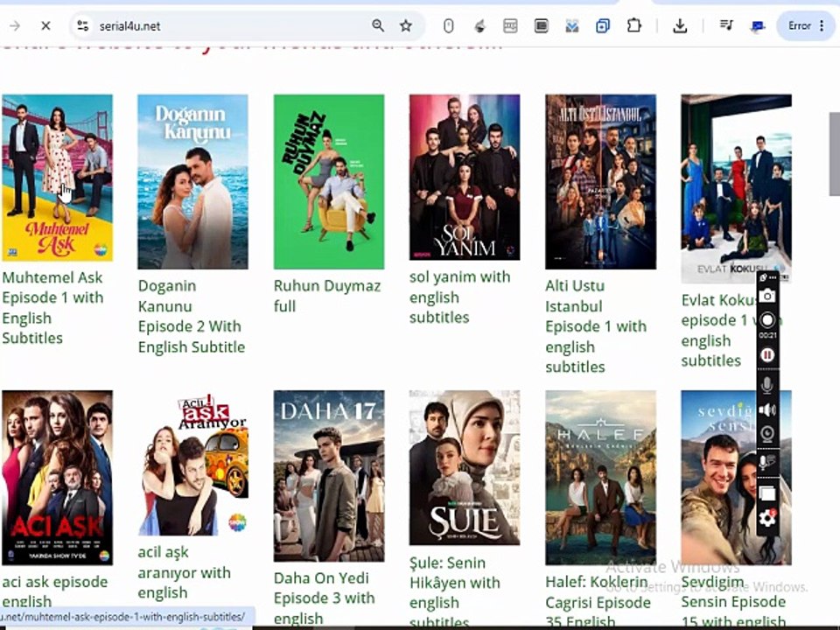
Task: Open Ruhun Duymaz full link
Action: [x=326, y=296]
